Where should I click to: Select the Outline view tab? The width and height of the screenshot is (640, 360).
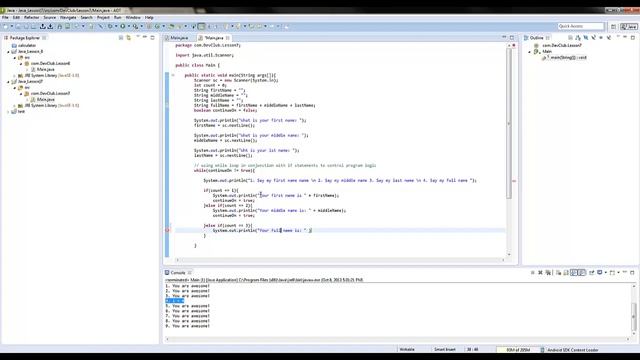tap(537, 38)
